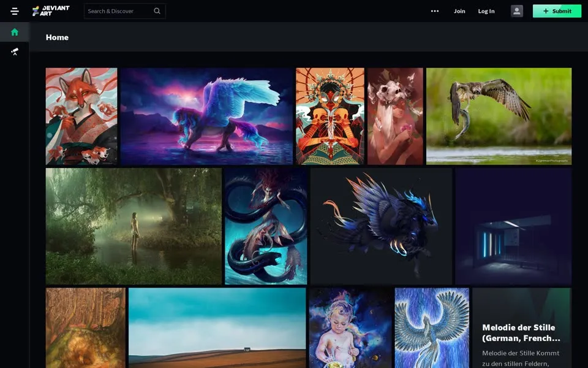Open the autumn forest painting thumbnail
This screenshot has width=588, height=368.
click(86, 328)
